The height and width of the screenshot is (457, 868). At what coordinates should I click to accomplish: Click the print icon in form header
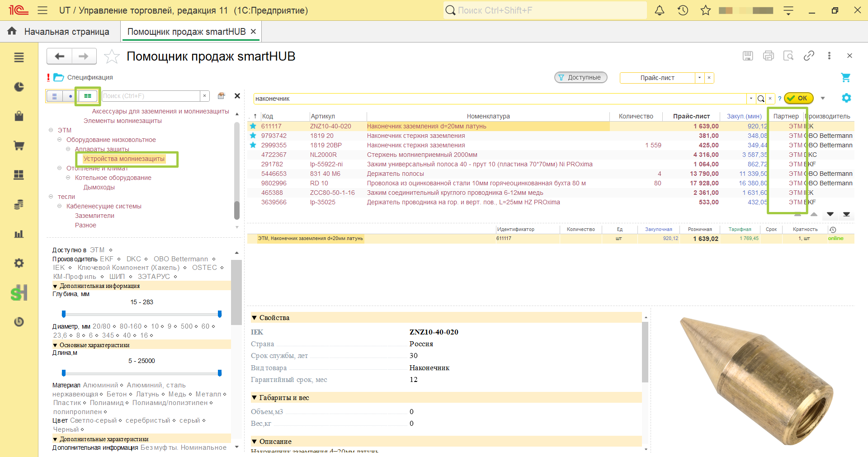pyautogui.click(x=768, y=56)
